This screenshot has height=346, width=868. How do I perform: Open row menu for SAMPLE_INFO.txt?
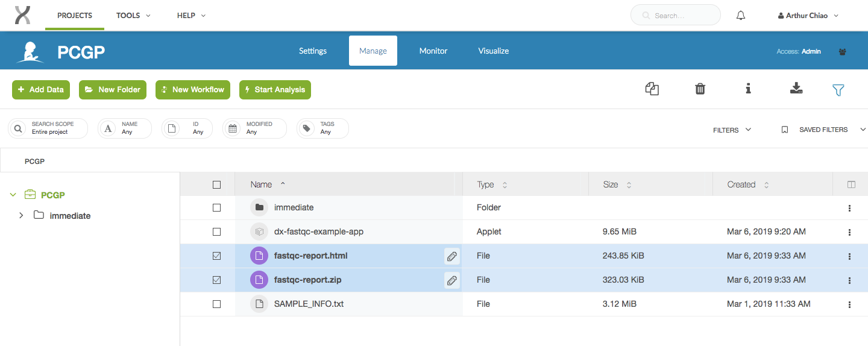coord(849,304)
